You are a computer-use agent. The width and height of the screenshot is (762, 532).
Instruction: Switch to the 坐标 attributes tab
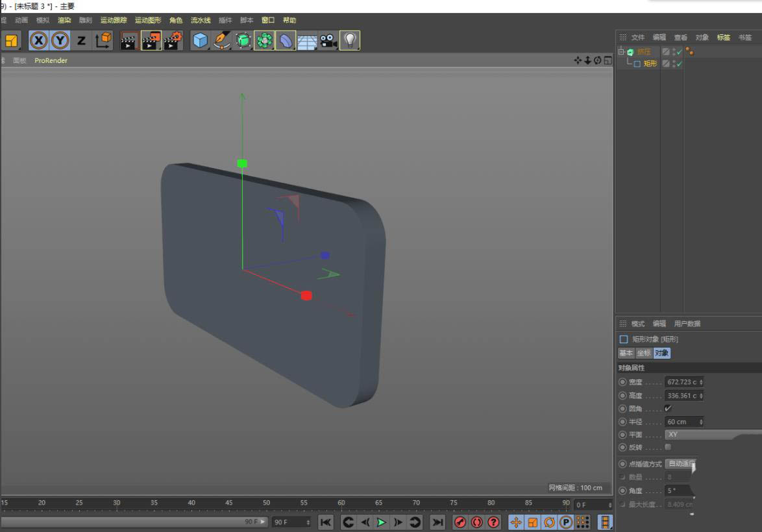coord(643,353)
